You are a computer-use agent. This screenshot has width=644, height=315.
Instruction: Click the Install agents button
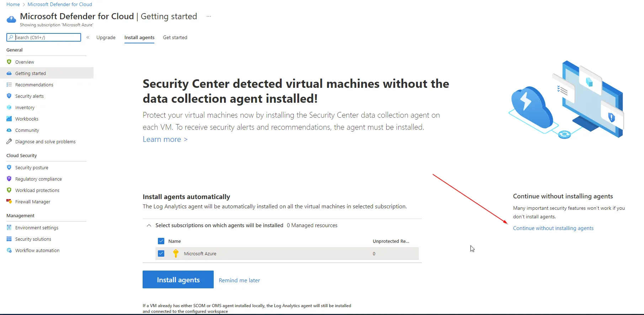tap(178, 279)
